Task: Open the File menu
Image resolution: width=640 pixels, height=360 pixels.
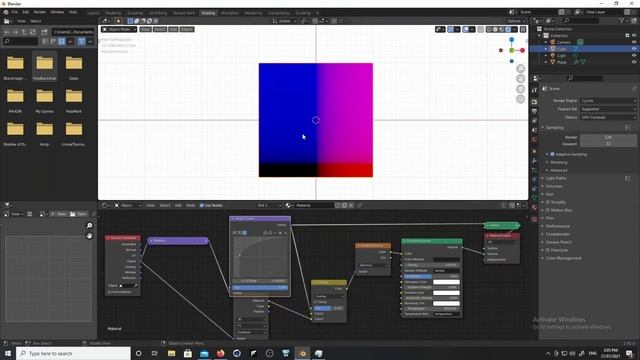Action: (x=15, y=12)
